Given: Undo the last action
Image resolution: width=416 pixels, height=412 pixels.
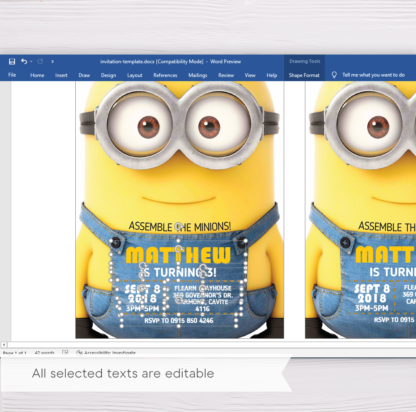Looking at the screenshot, I should [x=24, y=61].
